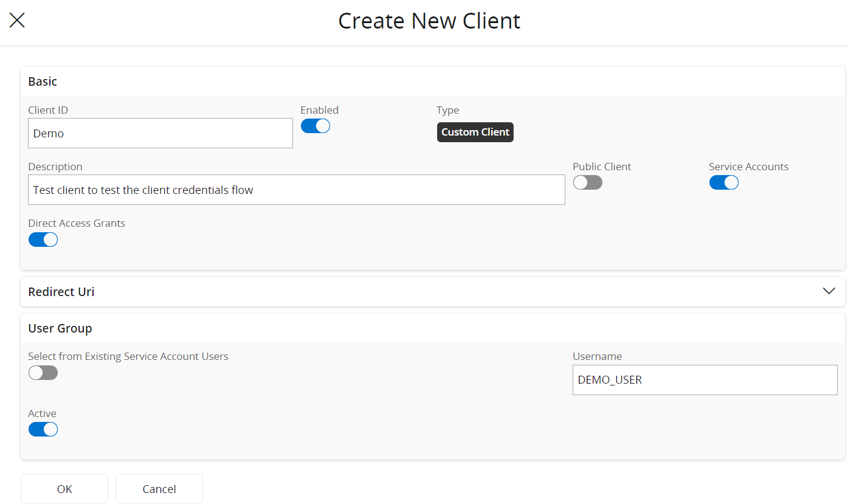Viewport: 848px width, 504px height.
Task: Click the Type field label
Action: click(x=448, y=110)
